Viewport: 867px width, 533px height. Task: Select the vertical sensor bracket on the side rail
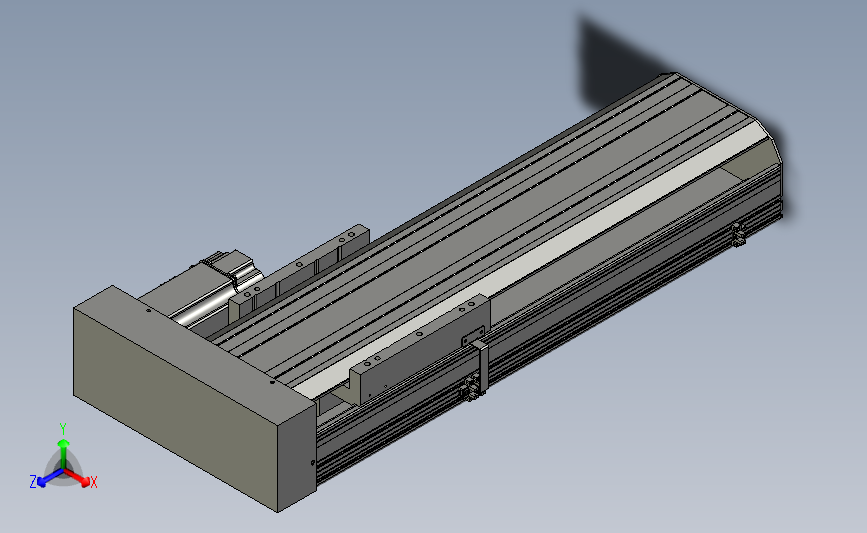482,368
